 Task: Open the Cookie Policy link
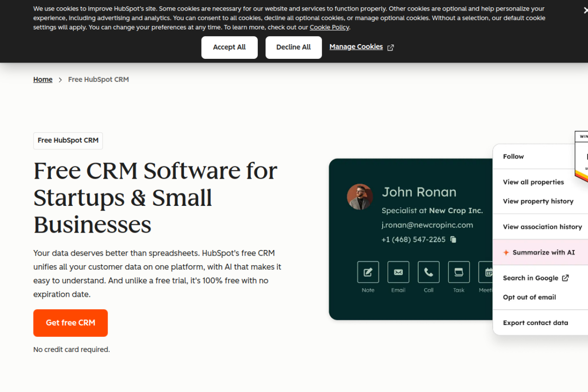(x=329, y=27)
